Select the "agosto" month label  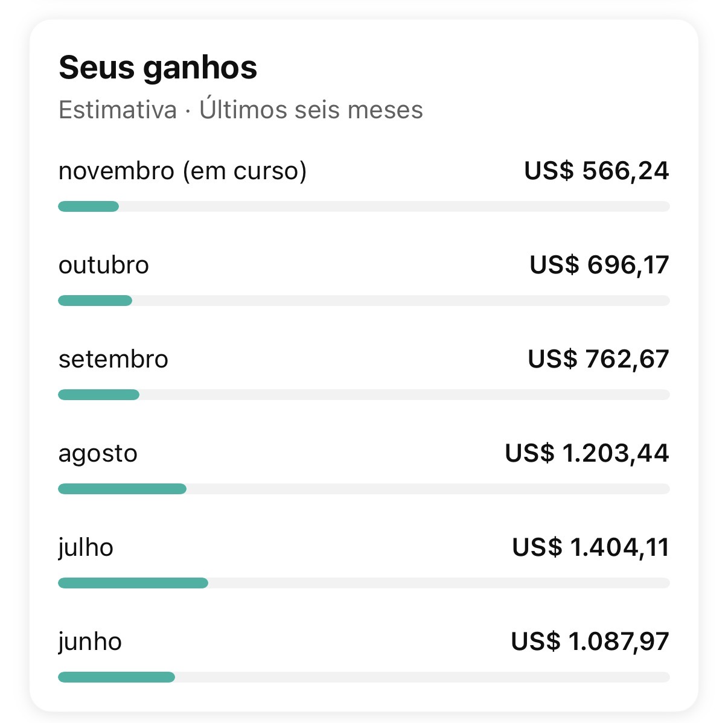[x=97, y=453]
